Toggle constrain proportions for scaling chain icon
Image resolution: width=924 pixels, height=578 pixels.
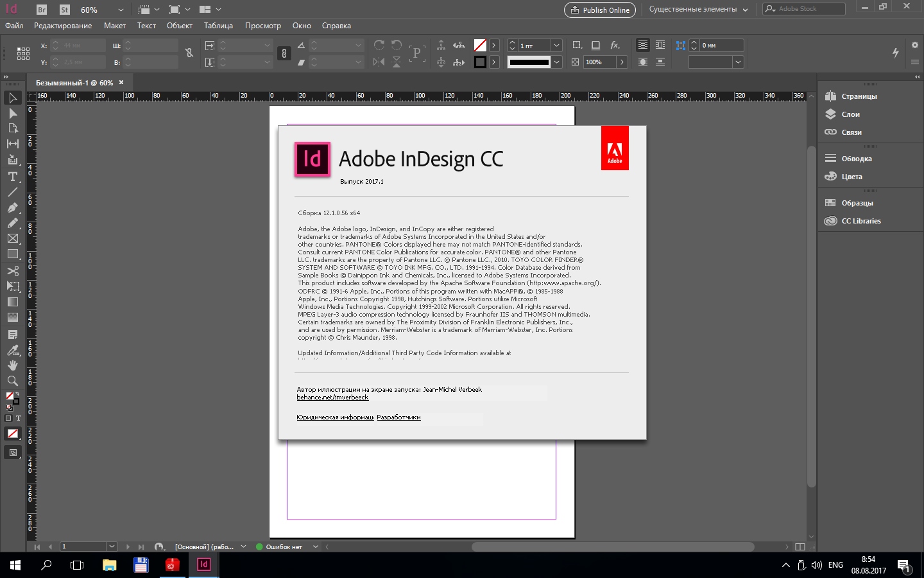[284, 53]
